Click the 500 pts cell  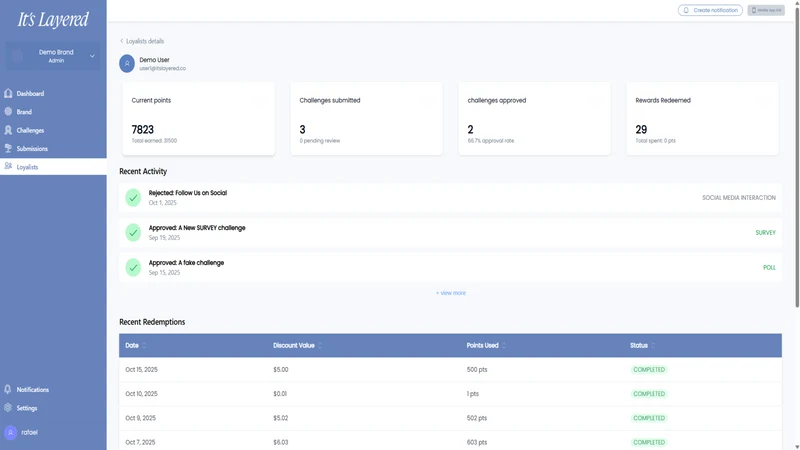[x=477, y=369]
